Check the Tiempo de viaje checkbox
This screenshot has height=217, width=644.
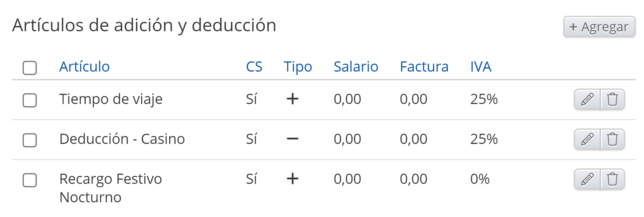[30, 101]
